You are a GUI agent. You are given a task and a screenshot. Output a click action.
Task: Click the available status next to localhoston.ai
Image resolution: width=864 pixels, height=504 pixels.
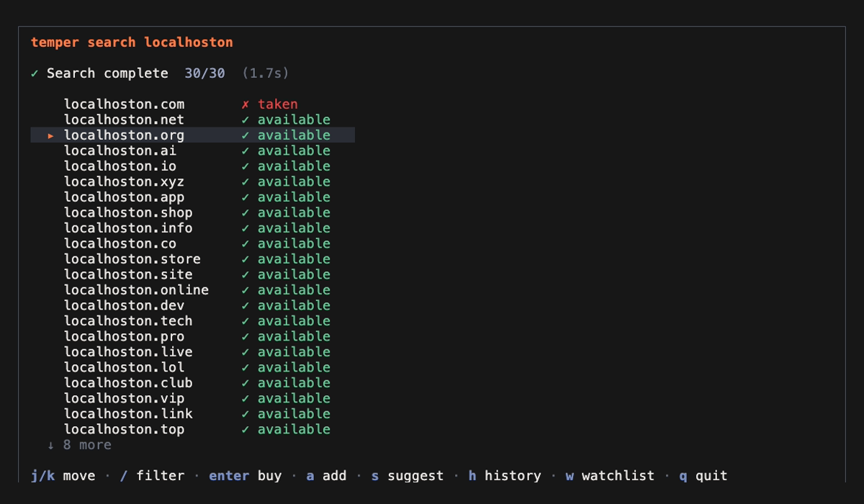tap(286, 150)
